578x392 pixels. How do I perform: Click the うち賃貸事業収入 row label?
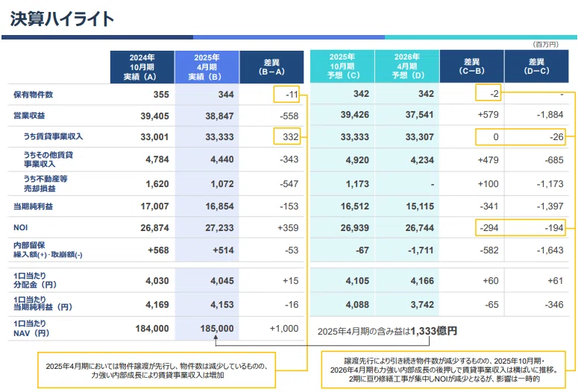(53, 136)
